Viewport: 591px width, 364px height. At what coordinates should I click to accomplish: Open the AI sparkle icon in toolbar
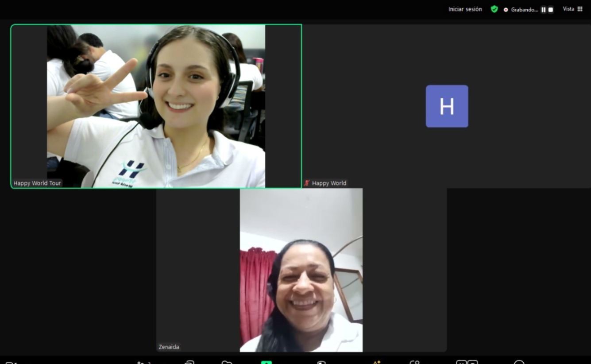376,362
